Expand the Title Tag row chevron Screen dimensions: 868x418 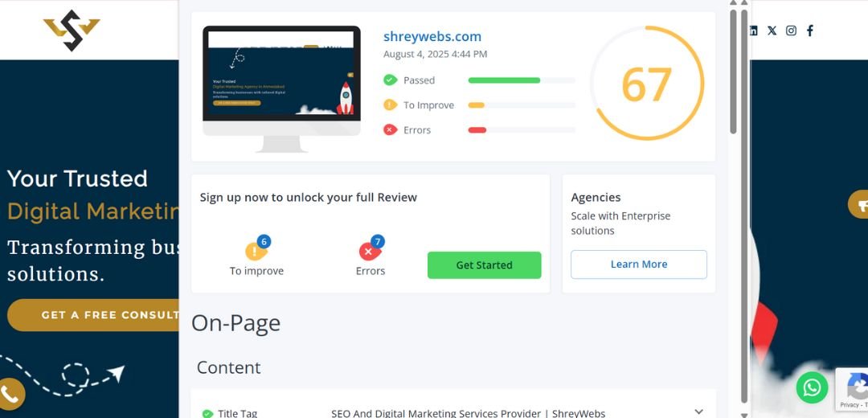pyautogui.click(x=698, y=412)
